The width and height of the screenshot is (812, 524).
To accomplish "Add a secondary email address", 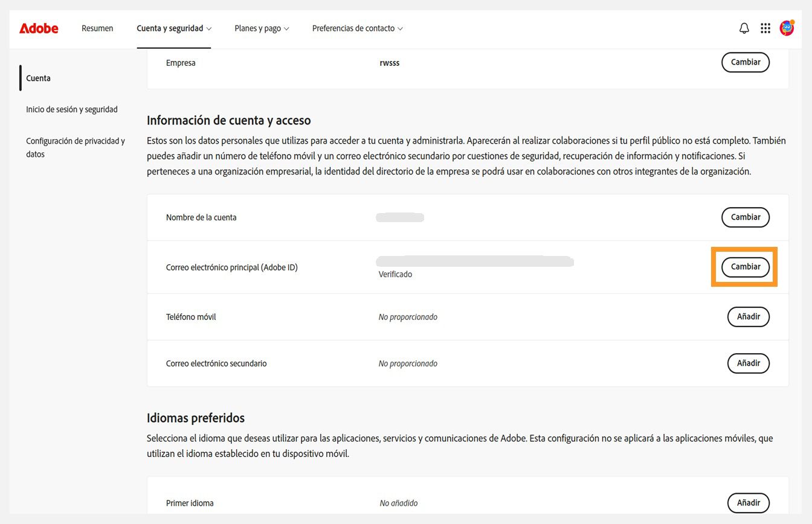I will pos(748,363).
